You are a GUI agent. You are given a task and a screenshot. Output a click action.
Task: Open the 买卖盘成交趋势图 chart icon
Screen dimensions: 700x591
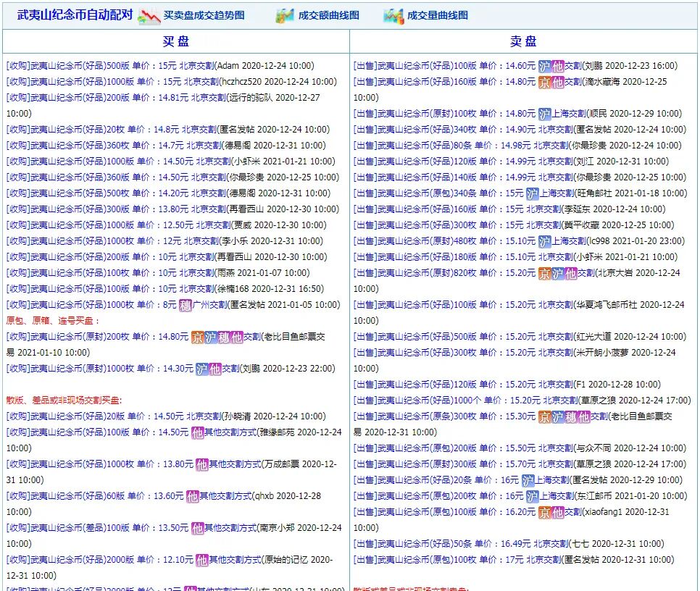(149, 16)
